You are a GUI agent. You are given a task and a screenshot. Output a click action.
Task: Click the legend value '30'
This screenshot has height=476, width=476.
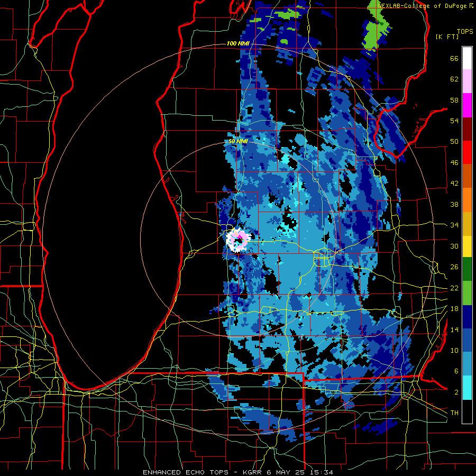point(454,246)
